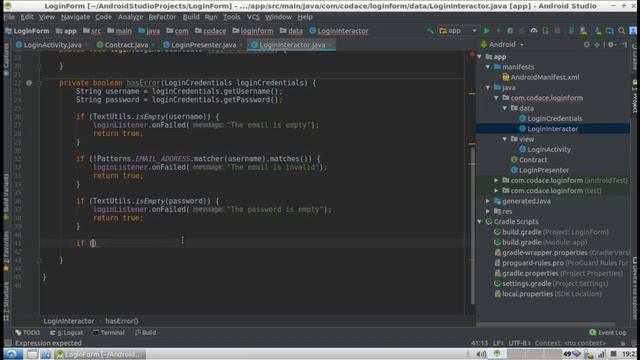
Task: Open the Android project view dropdown
Action: tap(502, 44)
